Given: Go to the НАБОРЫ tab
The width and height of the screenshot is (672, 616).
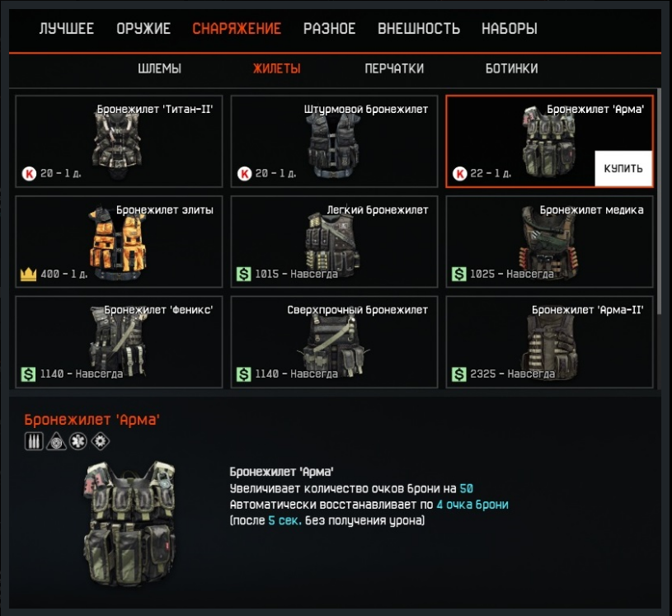Looking at the screenshot, I should coord(509,29).
